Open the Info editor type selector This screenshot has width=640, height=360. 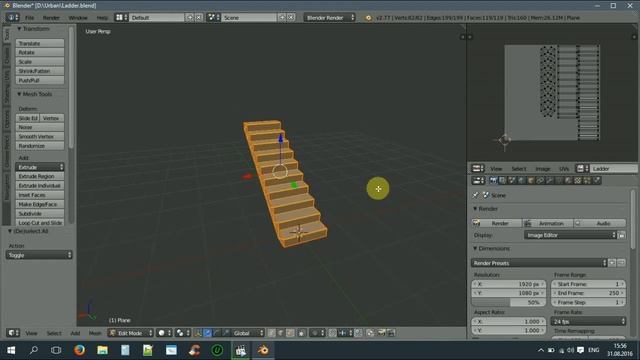[x=13, y=18]
